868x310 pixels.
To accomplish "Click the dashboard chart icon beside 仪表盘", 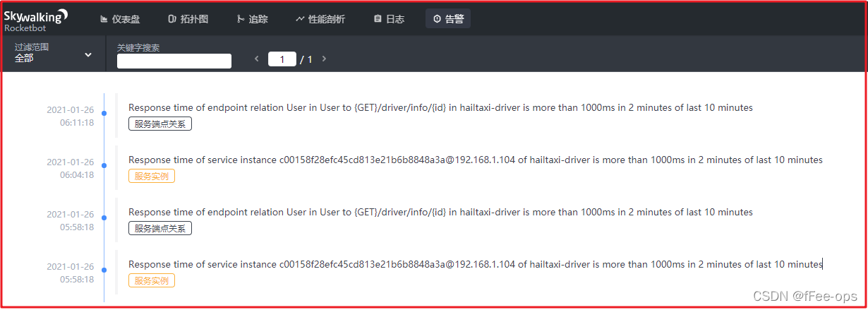I will tap(104, 19).
